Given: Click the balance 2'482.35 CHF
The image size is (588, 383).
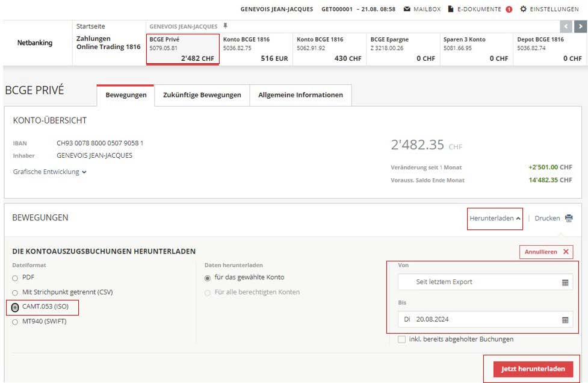Looking at the screenshot, I should coord(426,145).
